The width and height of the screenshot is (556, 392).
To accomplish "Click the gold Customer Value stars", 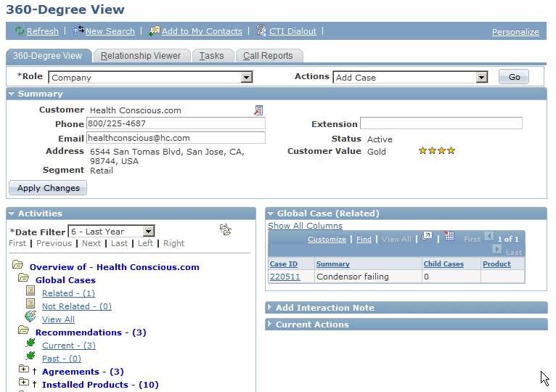I will [437, 151].
